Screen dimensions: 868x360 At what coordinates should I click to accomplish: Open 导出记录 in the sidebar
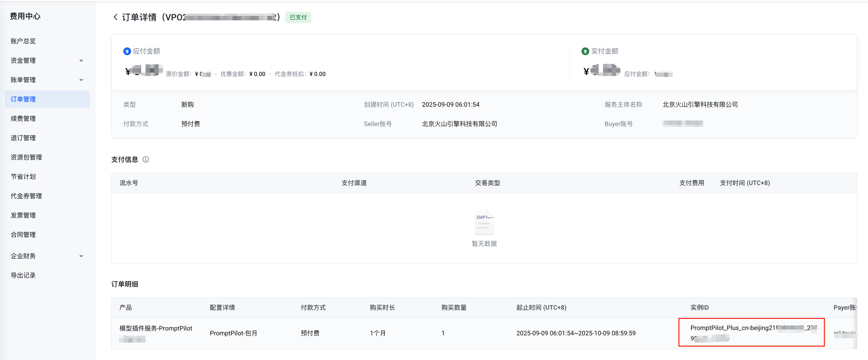coord(23,275)
